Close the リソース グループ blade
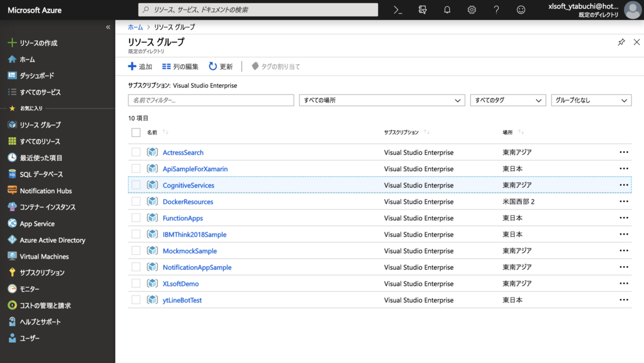 [x=636, y=42]
